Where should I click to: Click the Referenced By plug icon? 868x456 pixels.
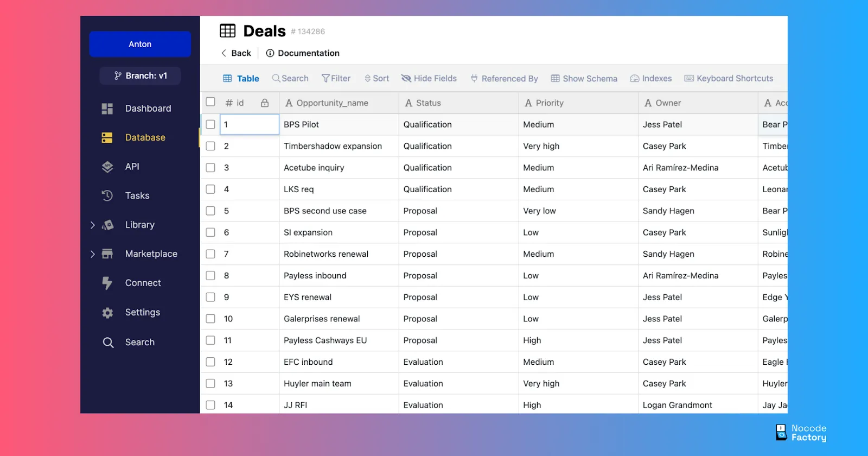click(x=474, y=78)
